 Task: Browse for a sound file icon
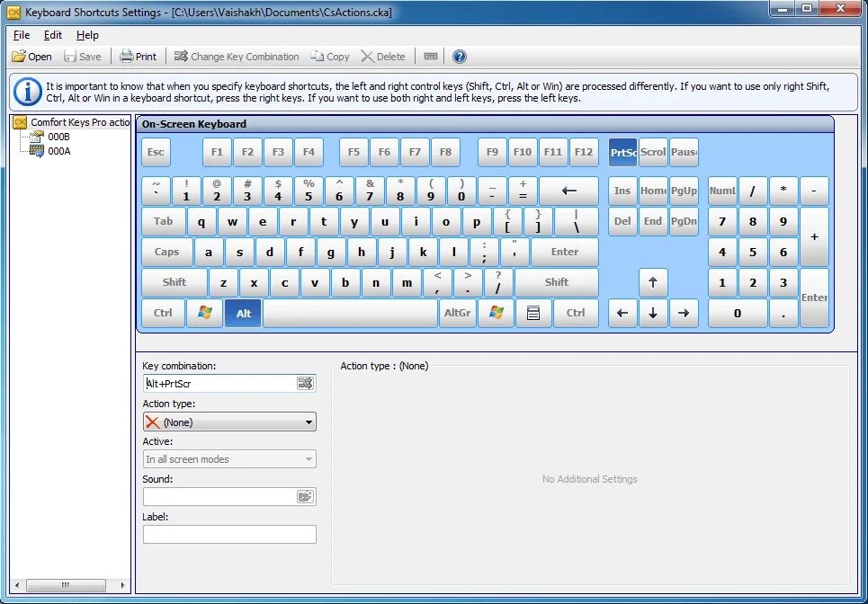(305, 496)
